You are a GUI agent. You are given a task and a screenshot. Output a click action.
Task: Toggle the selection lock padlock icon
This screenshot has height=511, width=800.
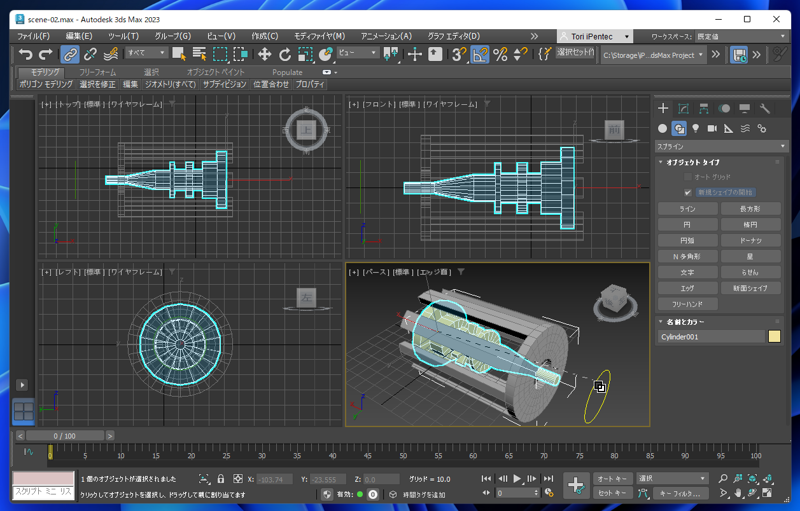coord(220,478)
